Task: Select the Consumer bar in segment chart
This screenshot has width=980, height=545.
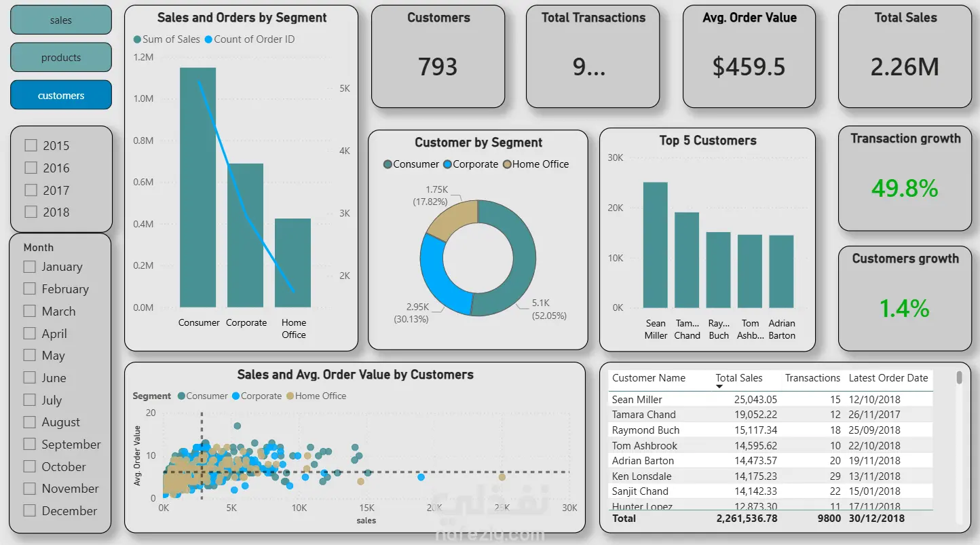Action: click(198, 187)
